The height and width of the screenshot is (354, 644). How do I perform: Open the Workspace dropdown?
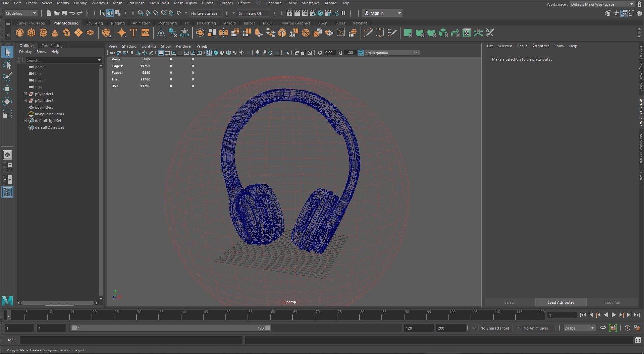(602, 4)
